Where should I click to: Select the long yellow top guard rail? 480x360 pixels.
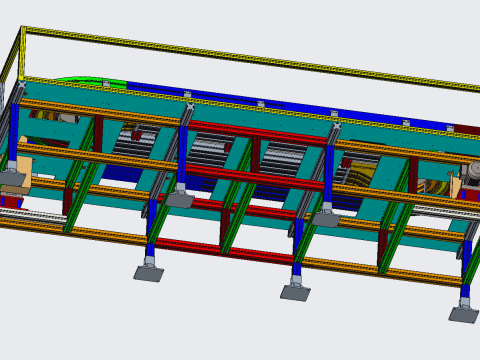tap(252, 59)
